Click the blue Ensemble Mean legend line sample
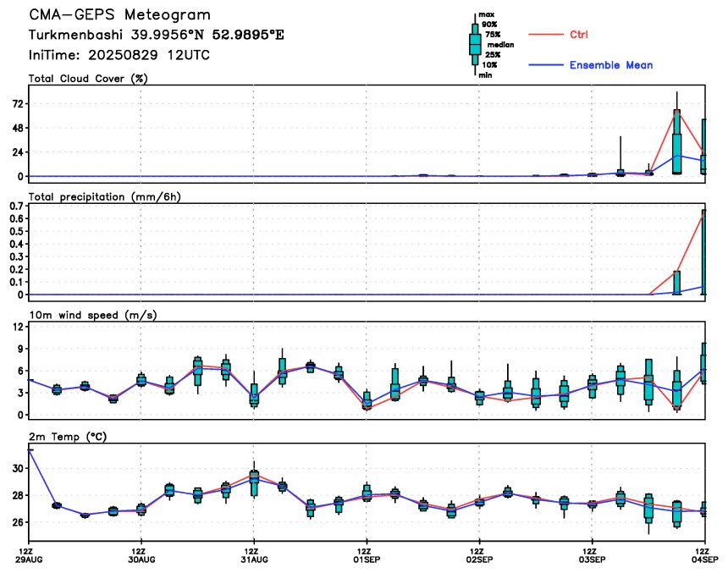 coord(545,65)
